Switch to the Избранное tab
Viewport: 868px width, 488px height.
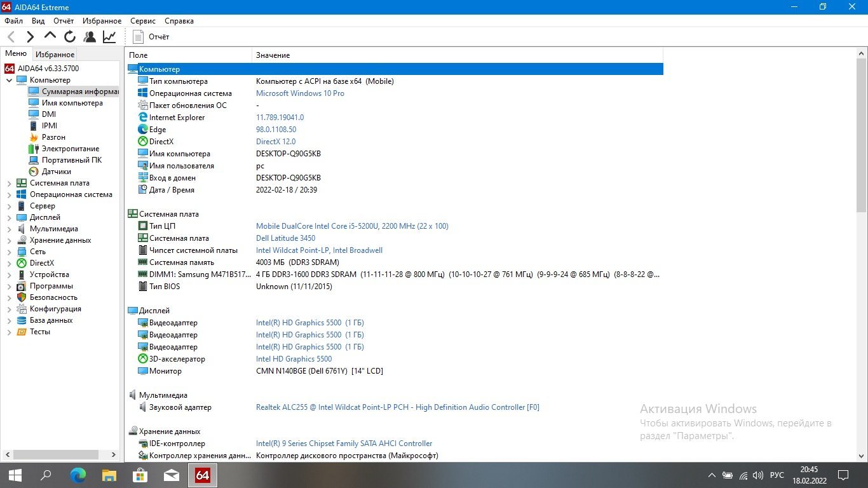[55, 55]
